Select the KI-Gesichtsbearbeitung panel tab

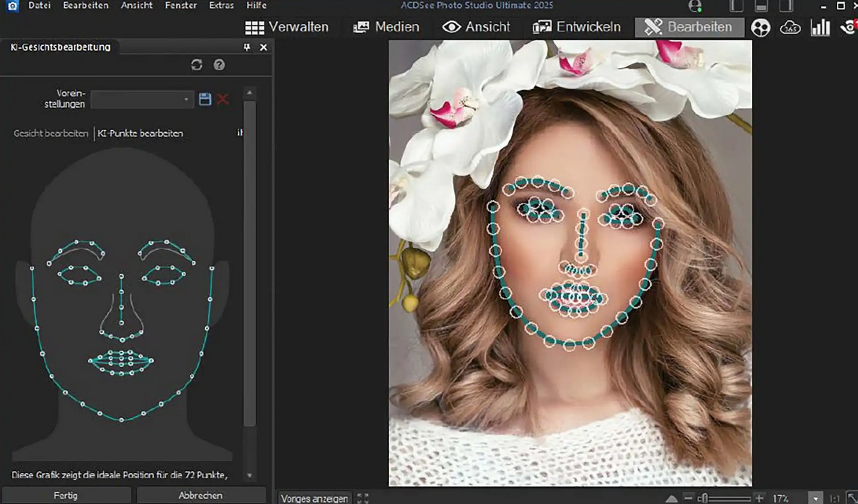pyautogui.click(x=61, y=47)
